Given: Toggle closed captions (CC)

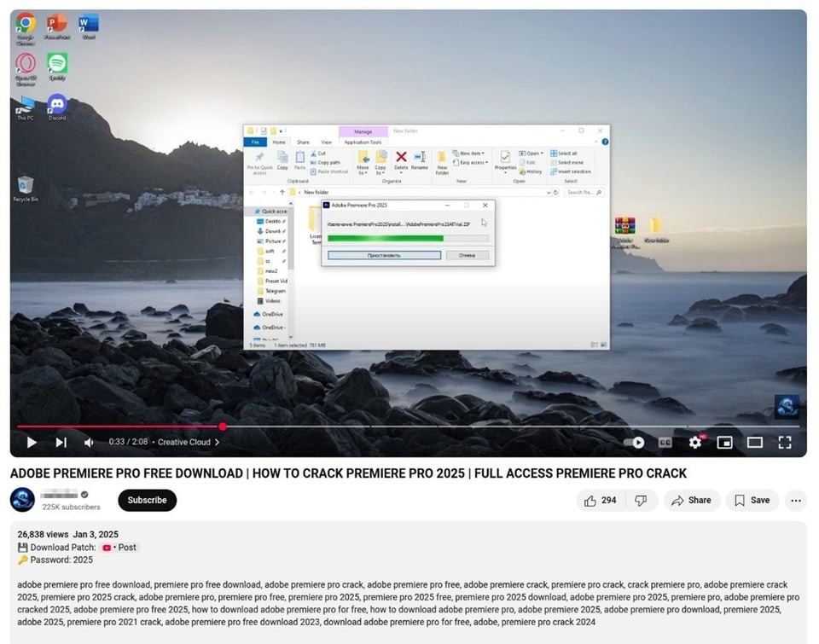Looking at the screenshot, I should (665, 442).
